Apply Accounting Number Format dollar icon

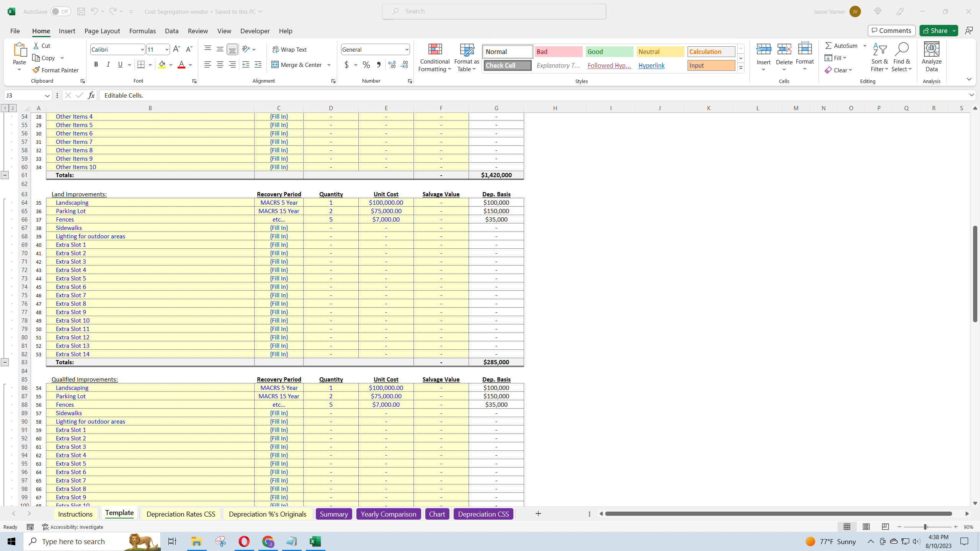click(346, 65)
